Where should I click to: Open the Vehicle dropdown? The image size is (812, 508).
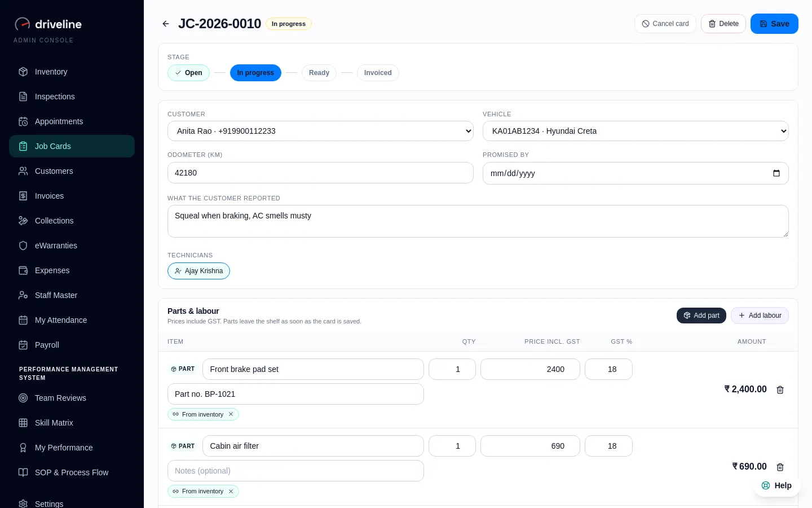coord(636,131)
